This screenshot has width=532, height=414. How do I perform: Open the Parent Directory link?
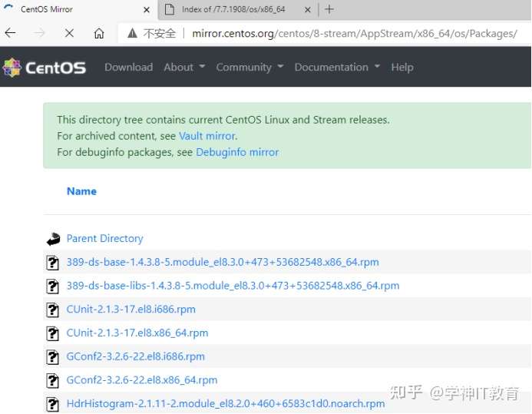coord(104,239)
